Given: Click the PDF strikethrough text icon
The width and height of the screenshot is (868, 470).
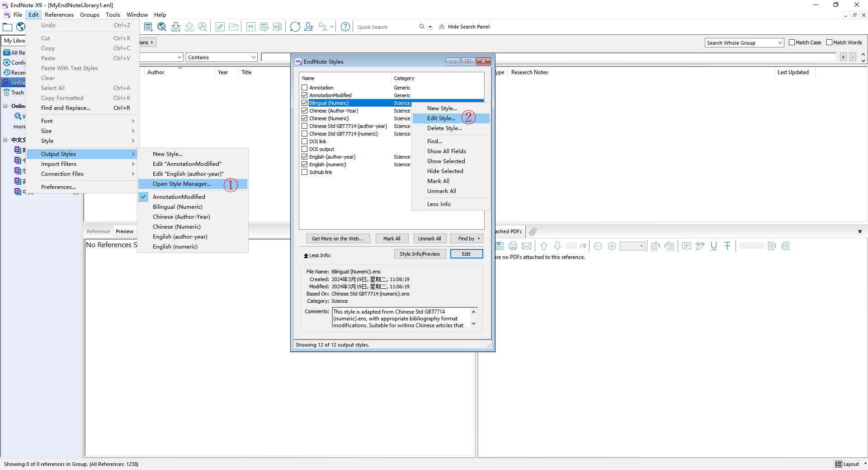Looking at the screenshot, I should pos(727,246).
